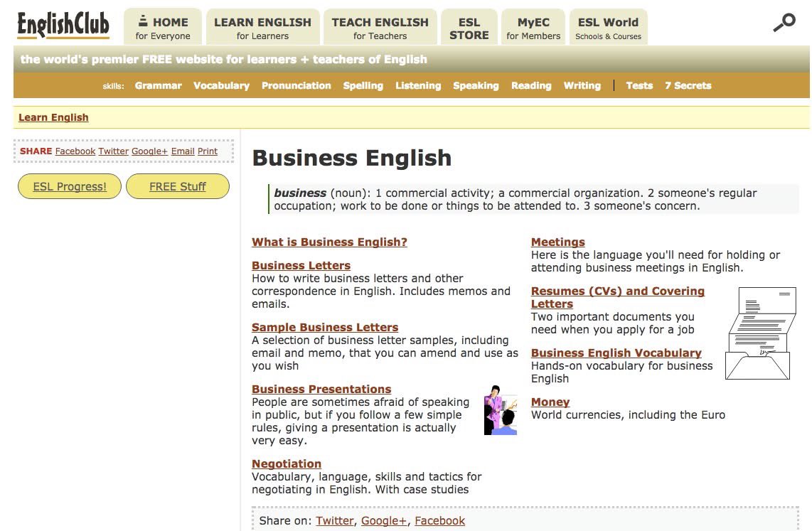Click Twitter in the bottom Share on bar

coord(334,520)
